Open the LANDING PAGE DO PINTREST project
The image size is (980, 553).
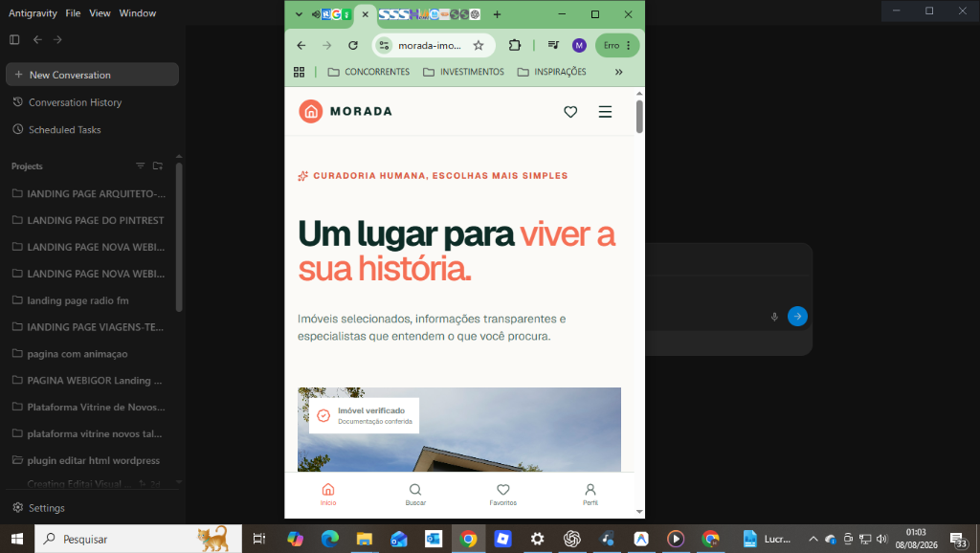[89, 220]
